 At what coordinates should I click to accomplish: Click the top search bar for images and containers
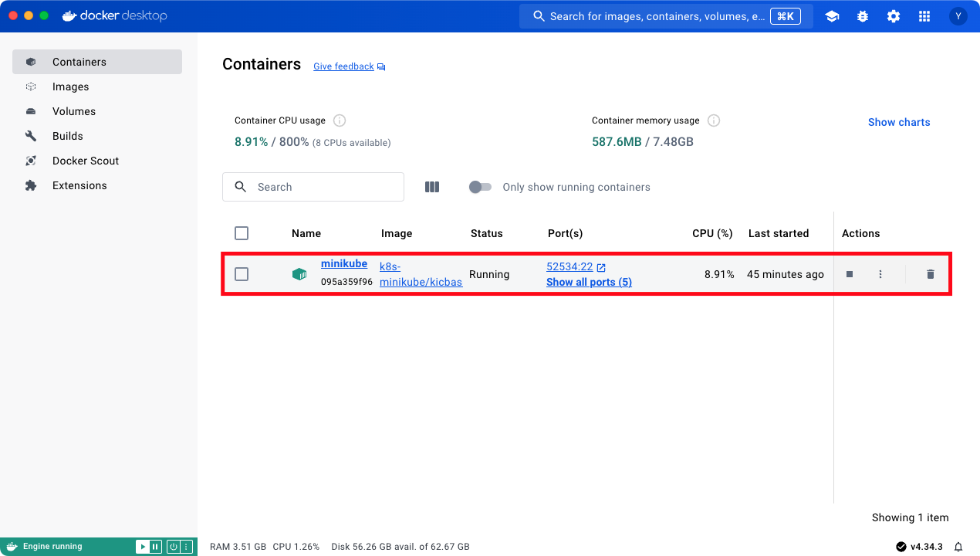[666, 16]
